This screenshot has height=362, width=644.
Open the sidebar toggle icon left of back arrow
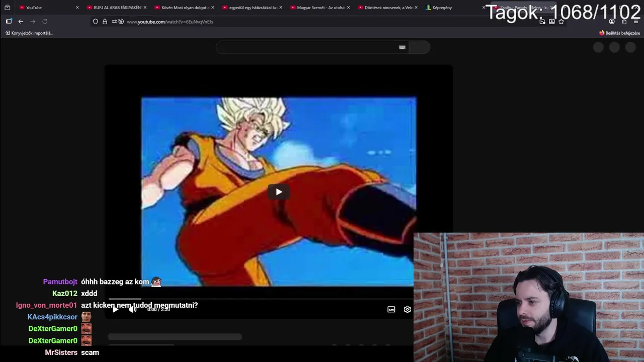pyautogui.click(x=9, y=22)
